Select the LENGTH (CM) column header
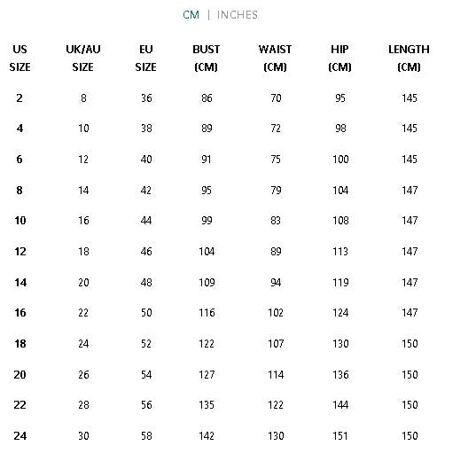 [x=409, y=58]
